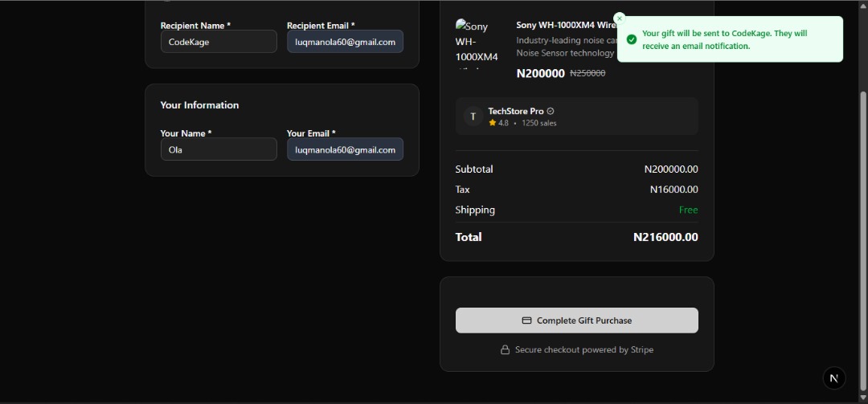Click the Total amount N216000.00

(x=665, y=237)
